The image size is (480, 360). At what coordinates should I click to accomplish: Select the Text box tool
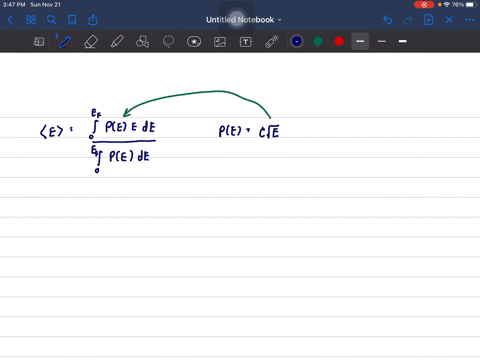[x=246, y=42]
